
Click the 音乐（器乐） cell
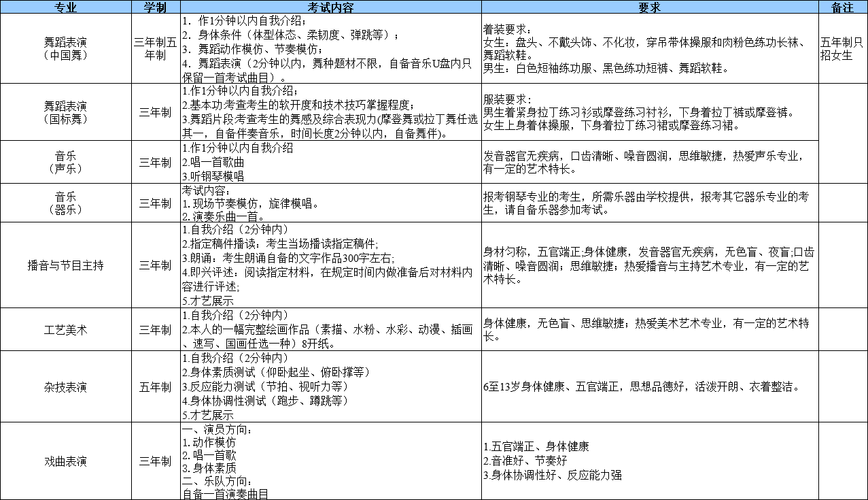[65, 203]
